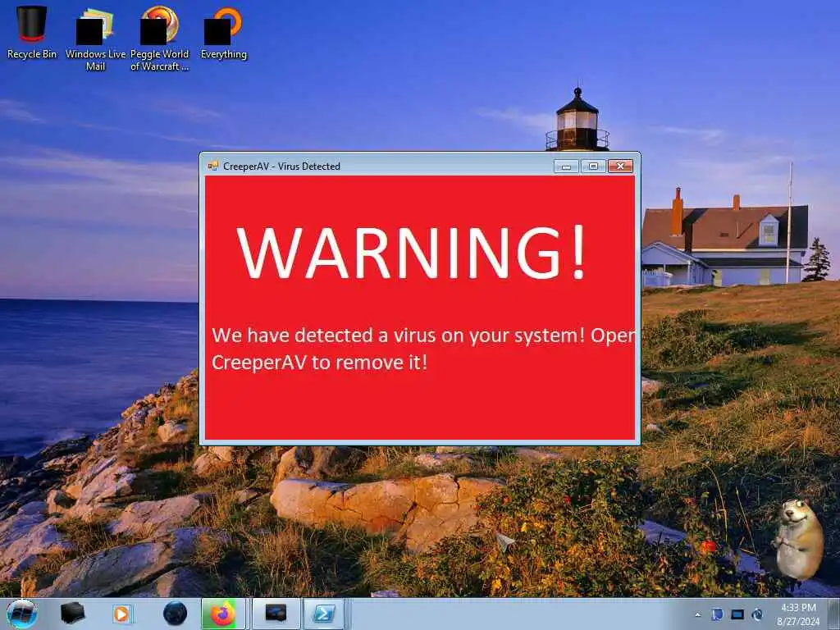Image resolution: width=840 pixels, height=630 pixels.
Task: Select the Windows Live Mail desktop shortcut
Action: [95, 39]
